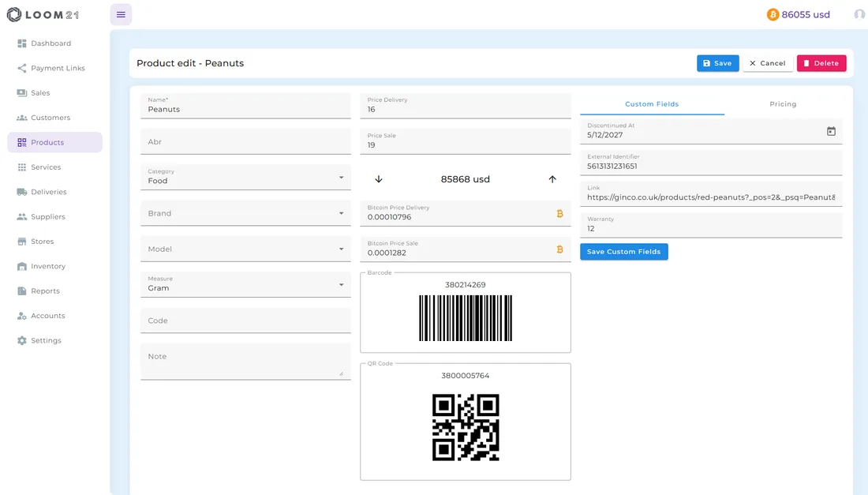Screen dimensions: 868x495
Task: Open Inventory in the sidebar
Action: tap(54, 266)
